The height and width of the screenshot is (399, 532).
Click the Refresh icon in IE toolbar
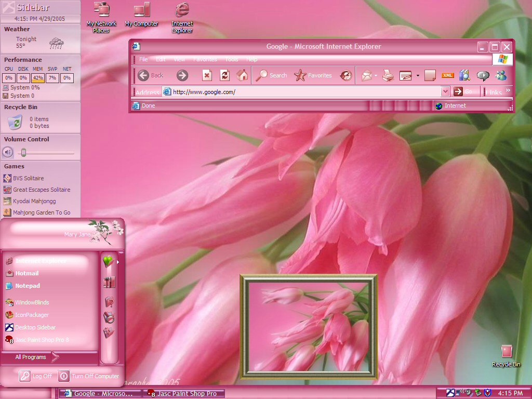tap(224, 75)
